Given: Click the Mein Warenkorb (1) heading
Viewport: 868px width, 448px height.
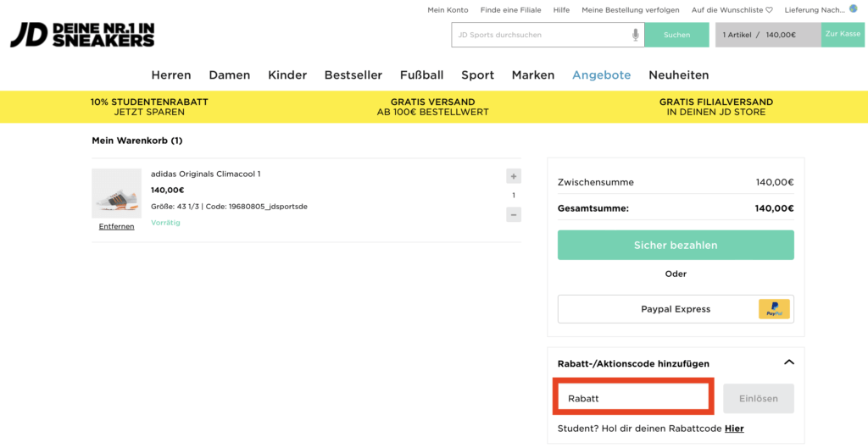Looking at the screenshot, I should tap(137, 141).
